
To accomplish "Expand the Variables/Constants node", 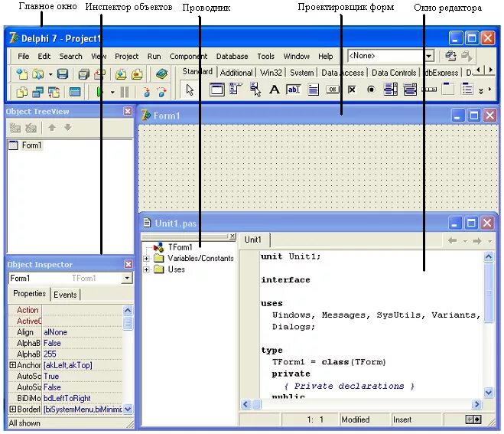I will [x=146, y=259].
